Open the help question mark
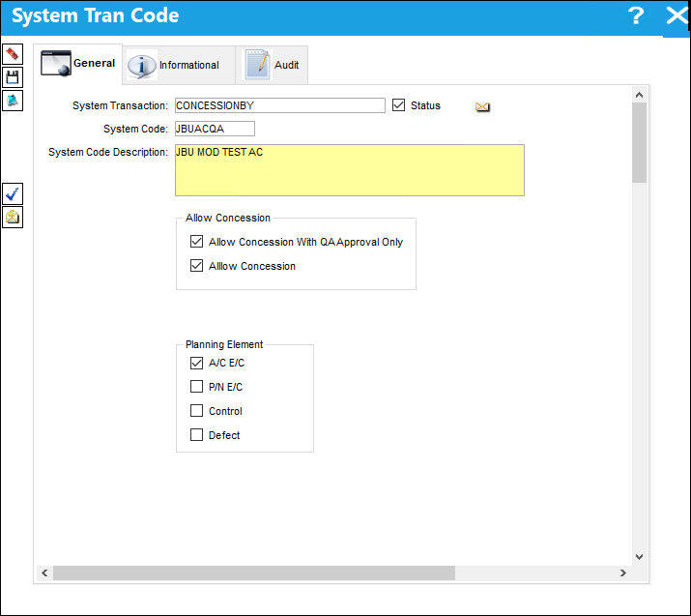The height and width of the screenshot is (616, 691). (636, 15)
